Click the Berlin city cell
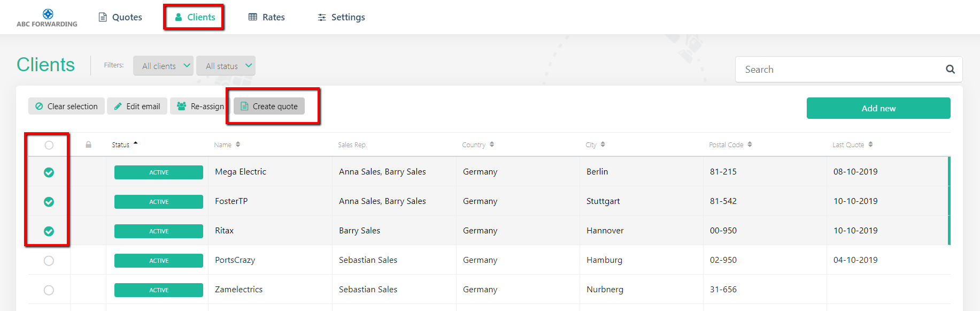The image size is (980, 311). [x=597, y=172]
